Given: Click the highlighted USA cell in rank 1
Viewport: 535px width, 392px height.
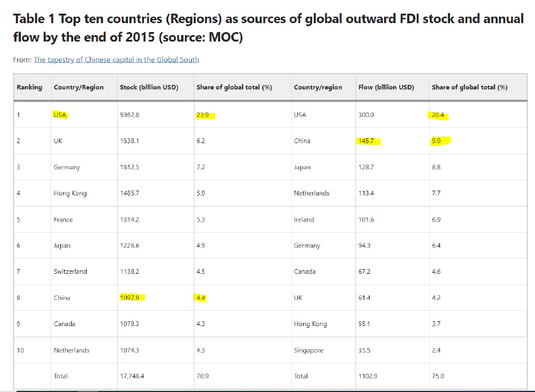Looking at the screenshot, I should (60, 115).
